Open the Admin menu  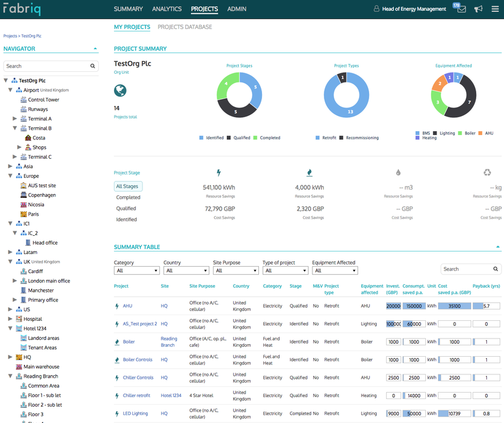coord(237,9)
